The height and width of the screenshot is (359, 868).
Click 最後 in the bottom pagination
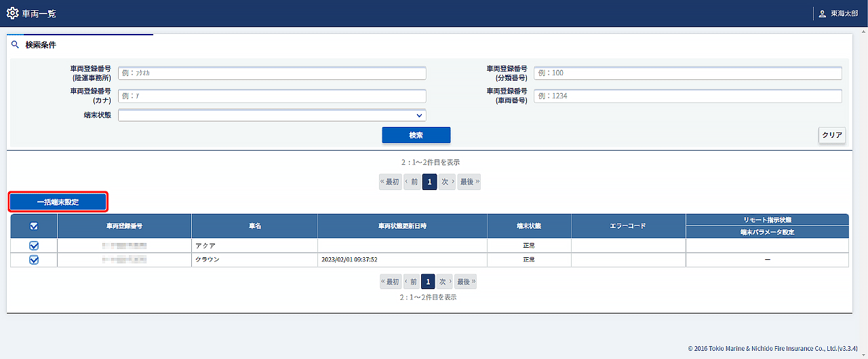pos(465,282)
